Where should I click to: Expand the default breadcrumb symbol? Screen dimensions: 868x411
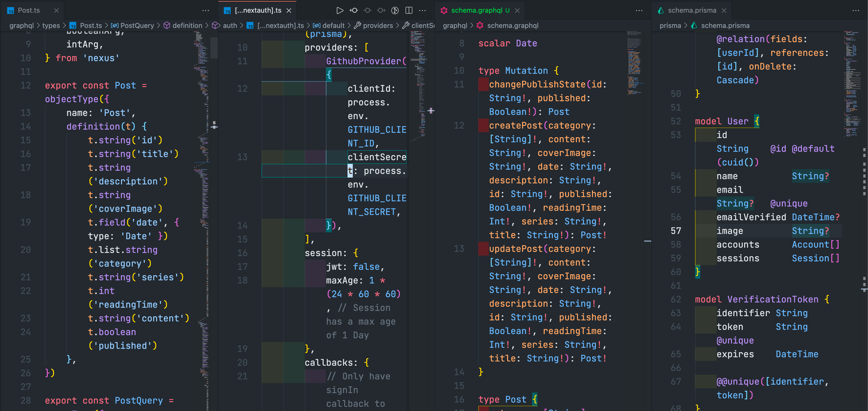pyautogui.click(x=333, y=26)
